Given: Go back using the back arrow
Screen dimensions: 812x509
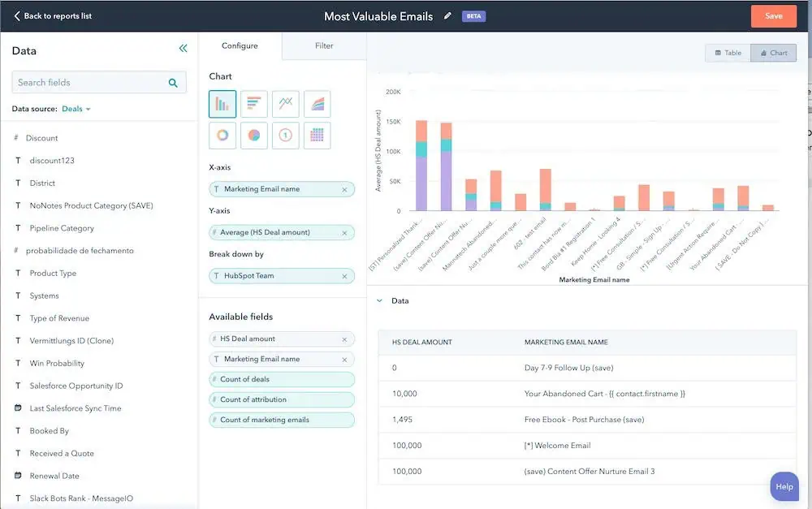Looking at the screenshot, I should (x=17, y=16).
